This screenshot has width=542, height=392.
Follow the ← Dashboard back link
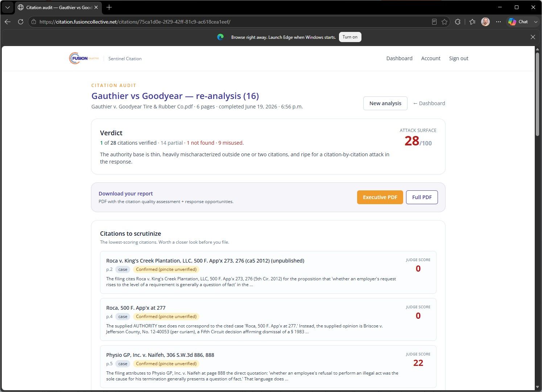[x=429, y=103]
